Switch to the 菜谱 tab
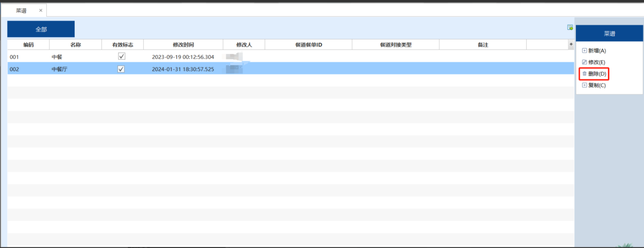Screen dimensions: 644x248 (21, 10)
